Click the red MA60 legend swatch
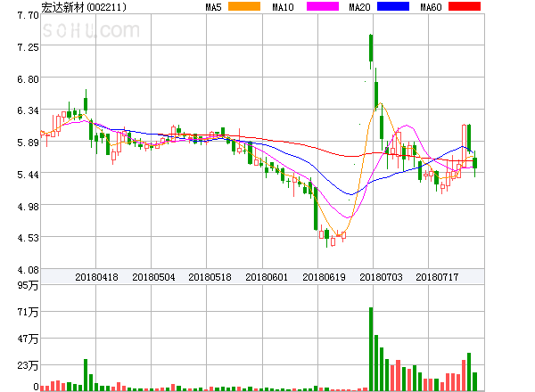The image size is (535, 392). pos(465,6)
